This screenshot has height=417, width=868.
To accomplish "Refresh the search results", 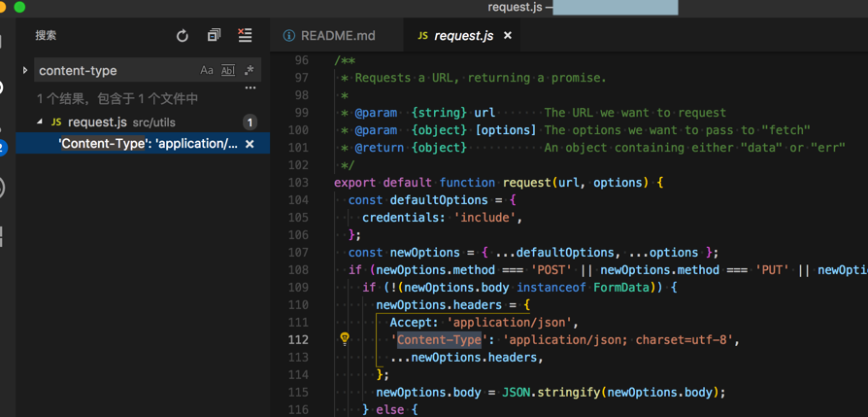I will (183, 36).
